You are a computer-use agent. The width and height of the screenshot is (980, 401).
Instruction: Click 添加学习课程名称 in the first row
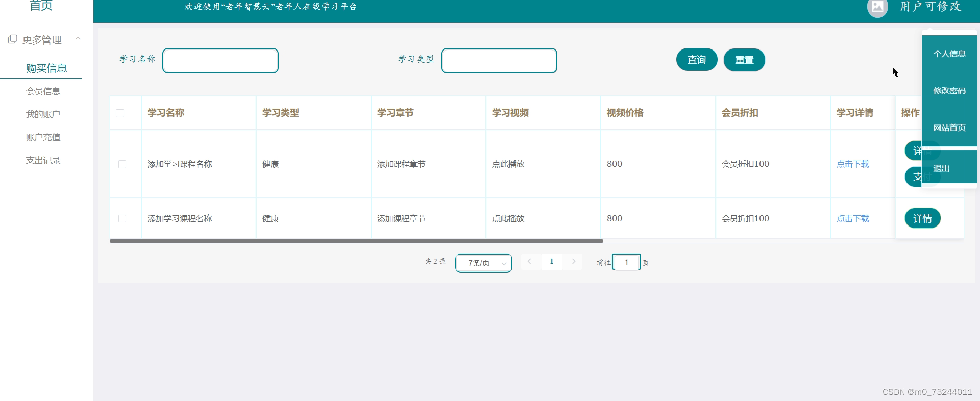180,164
